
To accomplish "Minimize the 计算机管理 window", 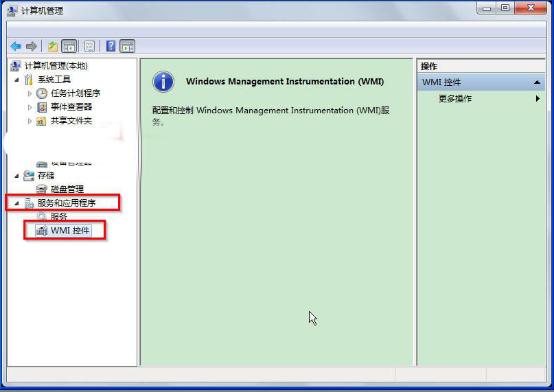I will (x=488, y=8).
